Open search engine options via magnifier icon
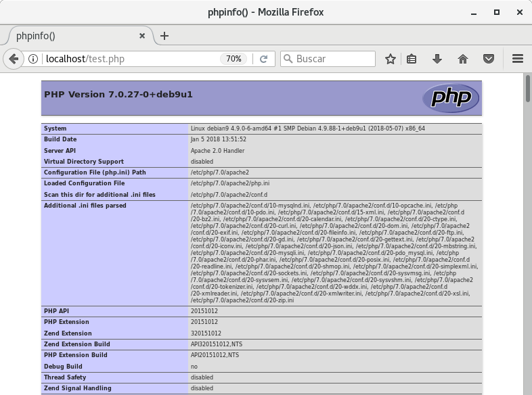 tap(288, 59)
